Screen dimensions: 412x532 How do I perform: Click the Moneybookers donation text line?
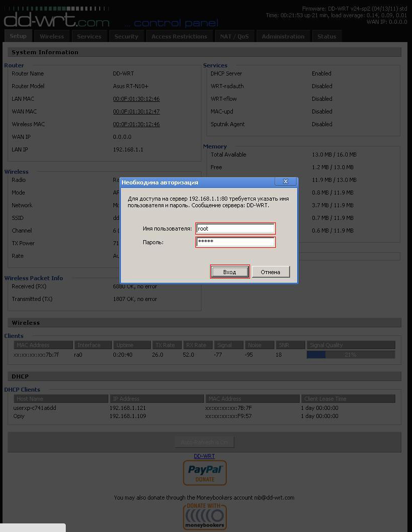pos(204,498)
